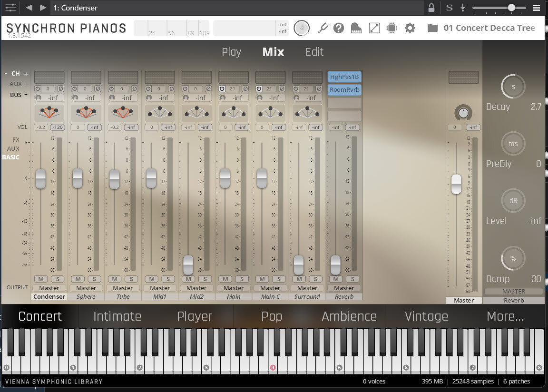
Task: Click the resize window icon
Action: tap(374, 28)
